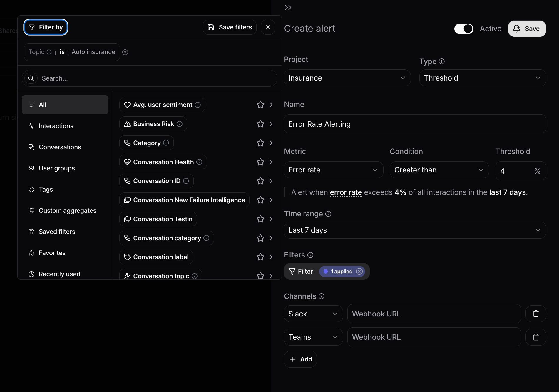Click the info icon beside Channels

point(322,296)
